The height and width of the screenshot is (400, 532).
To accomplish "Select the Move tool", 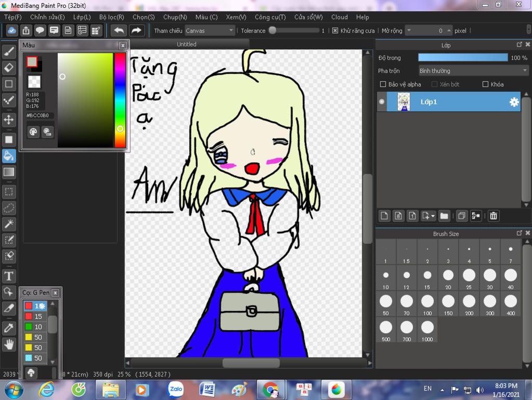I will 9,120.
